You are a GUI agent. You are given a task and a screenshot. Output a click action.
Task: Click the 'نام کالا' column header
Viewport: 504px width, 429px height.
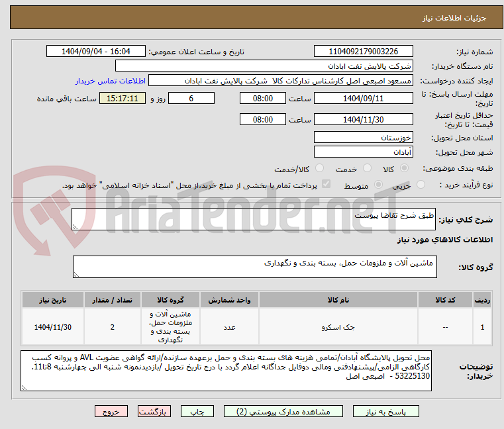[338, 300]
